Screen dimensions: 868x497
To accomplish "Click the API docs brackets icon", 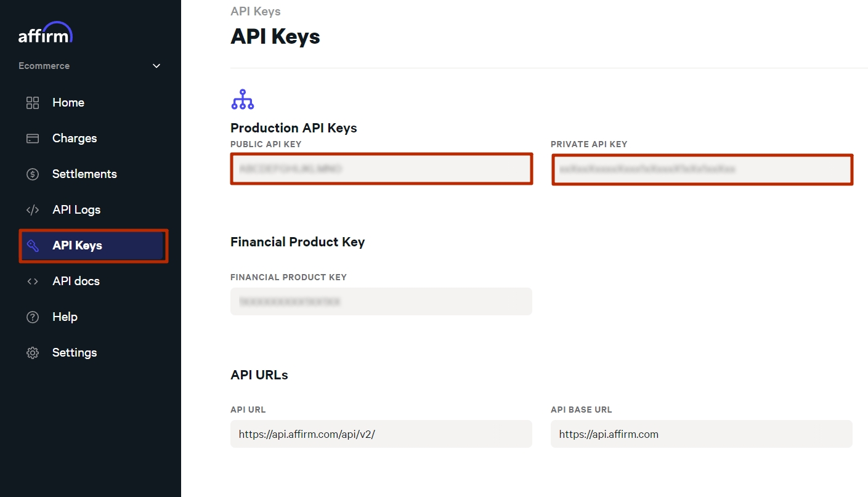I will 33,281.
